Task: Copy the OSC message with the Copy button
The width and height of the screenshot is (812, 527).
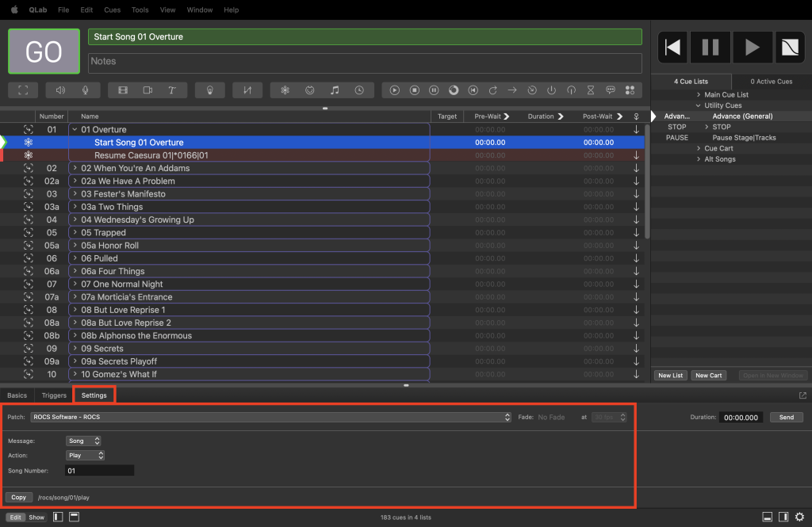Action: [x=19, y=498]
